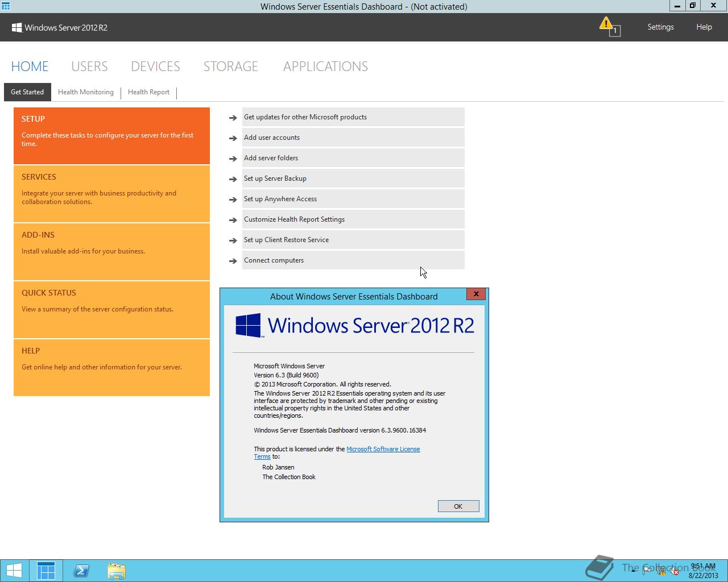728x582 pixels.
Task: Click the dashboard window icon in title bar
Action: (x=5, y=6)
